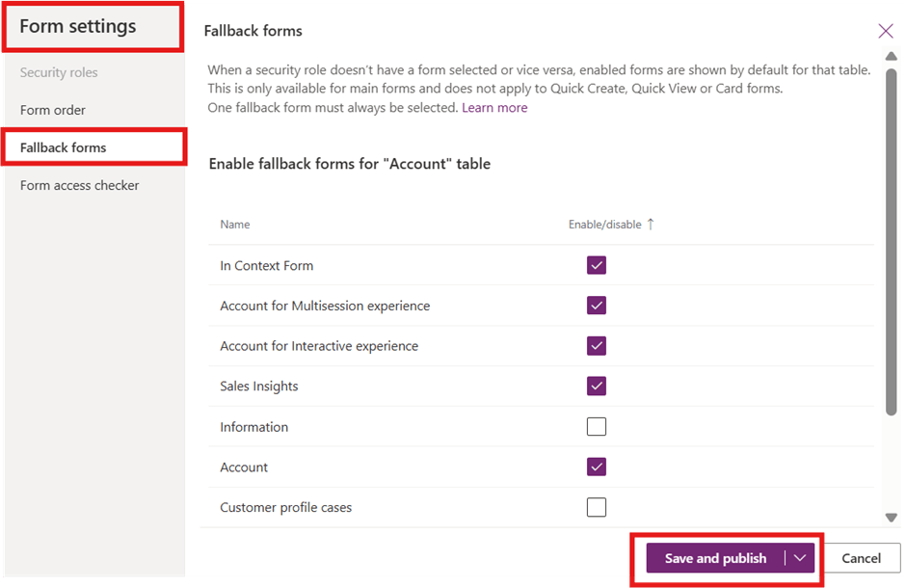Click the sort arrow beside Enable/disable
This screenshot has height=588, width=906.
pos(651,224)
